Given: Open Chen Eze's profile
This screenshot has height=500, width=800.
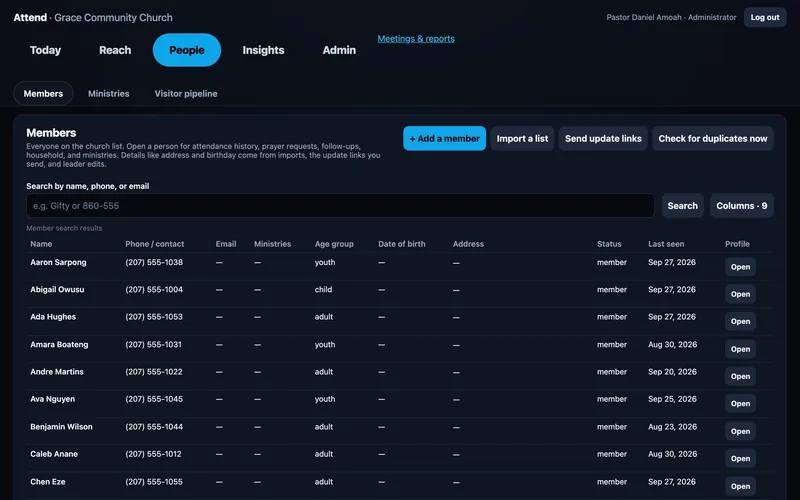Looking at the screenshot, I should point(740,486).
